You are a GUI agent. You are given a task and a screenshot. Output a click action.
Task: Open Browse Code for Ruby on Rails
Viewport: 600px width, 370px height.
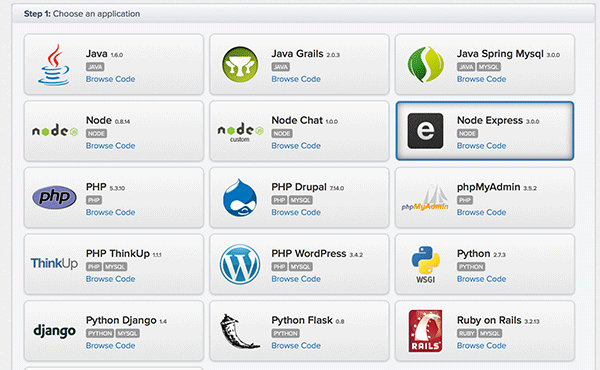point(481,345)
